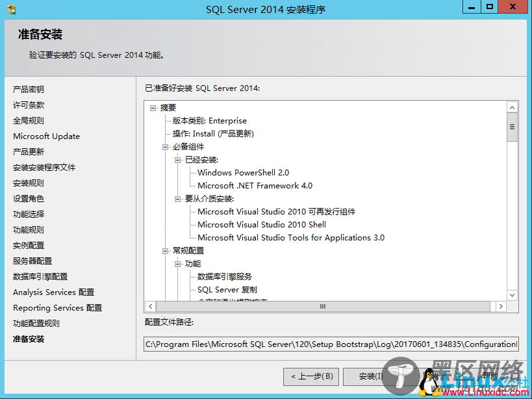The width and height of the screenshot is (532, 399).
Task: Select the 操作: Install (产品更新) row
Action: click(x=213, y=134)
